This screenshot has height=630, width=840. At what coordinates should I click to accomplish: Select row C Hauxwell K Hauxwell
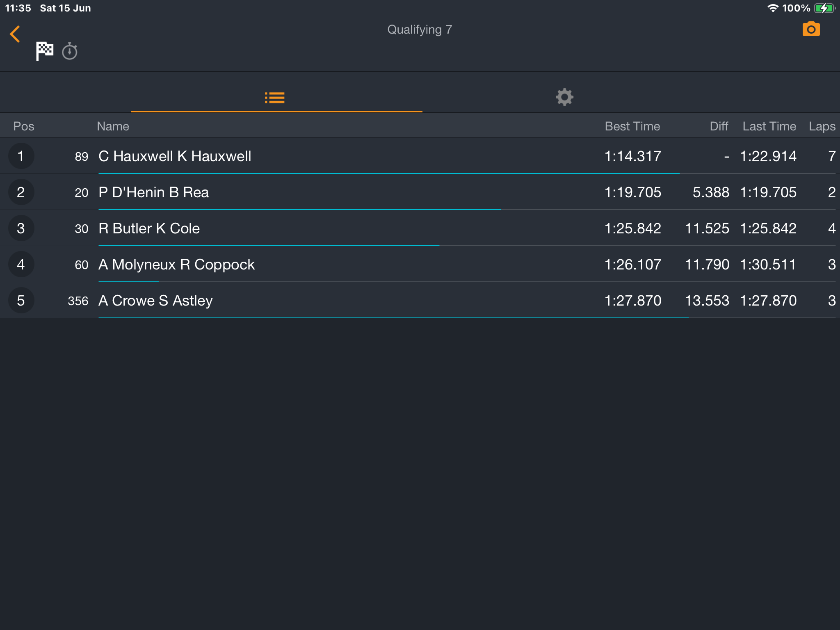[420, 156]
